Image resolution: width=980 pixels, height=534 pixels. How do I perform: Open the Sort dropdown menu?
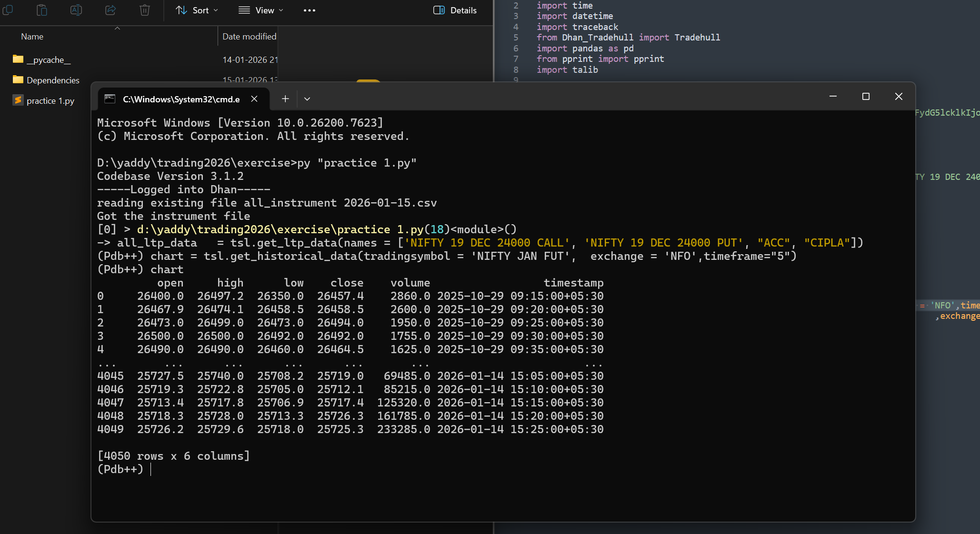click(197, 10)
